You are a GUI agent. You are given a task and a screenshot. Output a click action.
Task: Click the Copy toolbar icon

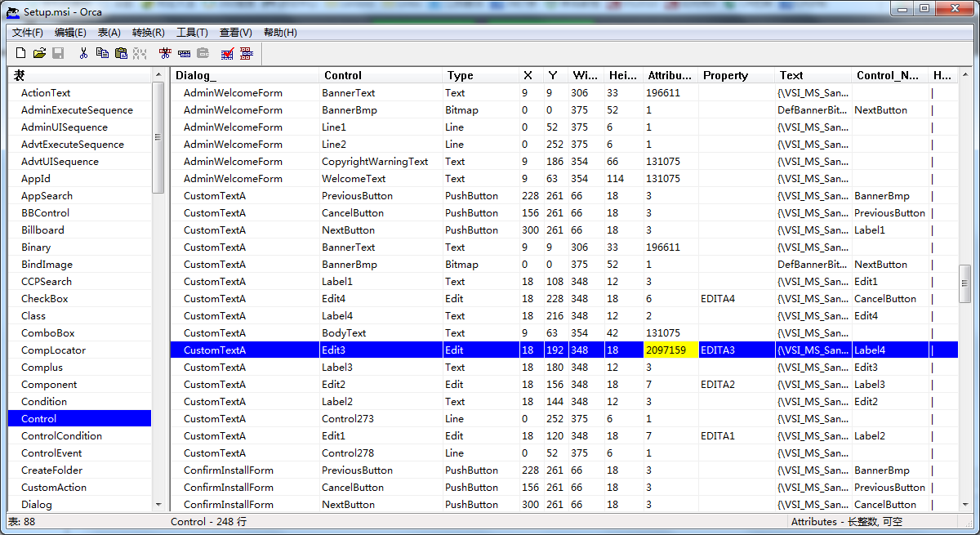coord(102,53)
